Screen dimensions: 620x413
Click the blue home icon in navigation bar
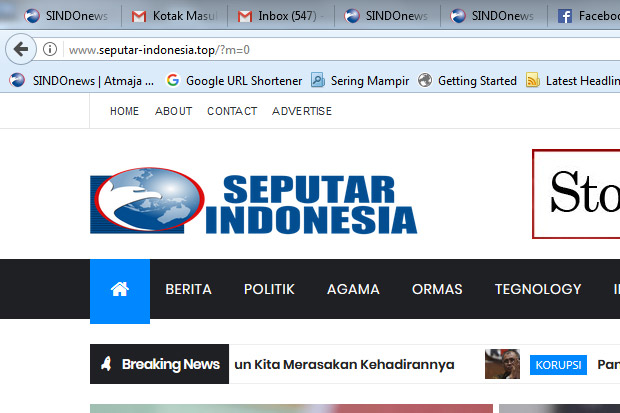tap(120, 290)
